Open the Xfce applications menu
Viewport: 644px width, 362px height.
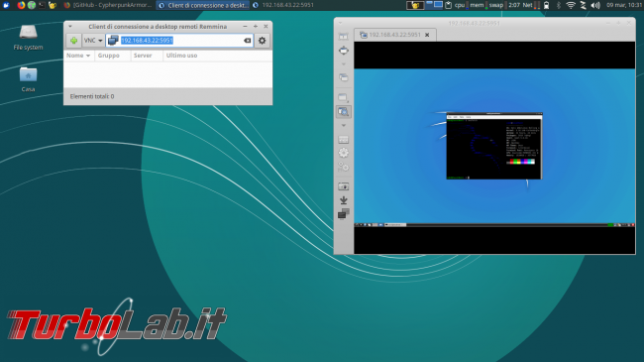pyautogui.click(x=6, y=5)
